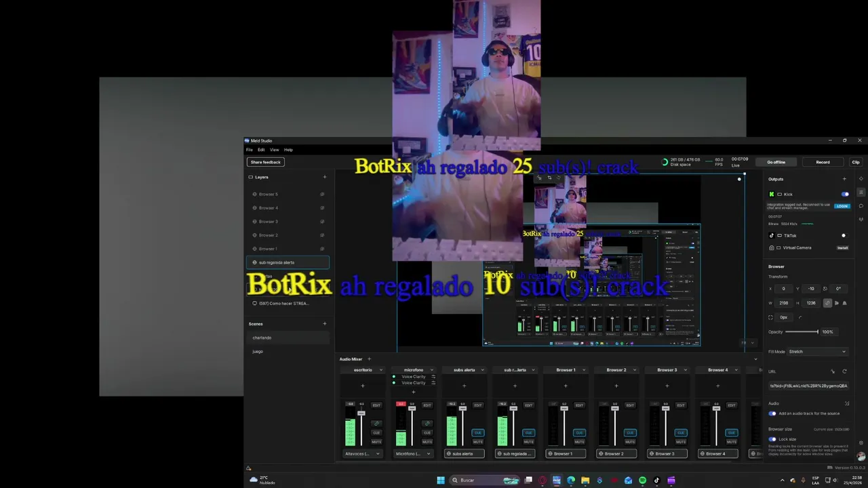Click the transform width field

pyautogui.click(x=784, y=303)
